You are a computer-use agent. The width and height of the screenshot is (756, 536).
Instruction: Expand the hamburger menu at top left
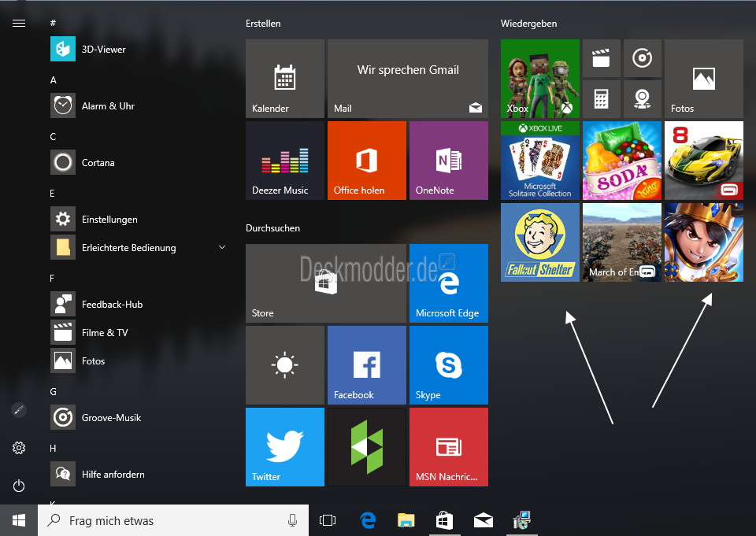(19, 23)
